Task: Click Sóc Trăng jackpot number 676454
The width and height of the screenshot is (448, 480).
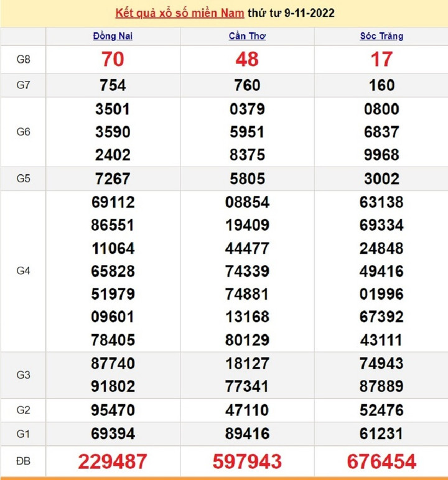Action: tap(381, 461)
